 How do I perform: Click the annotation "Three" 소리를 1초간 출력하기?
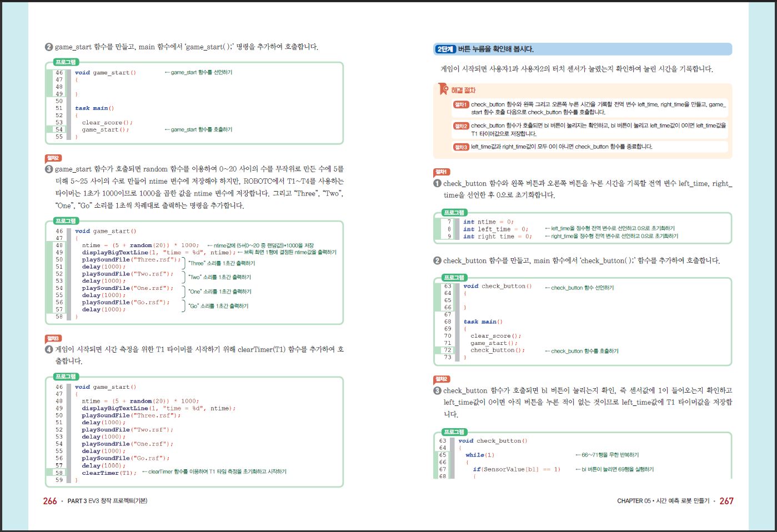pos(222,263)
